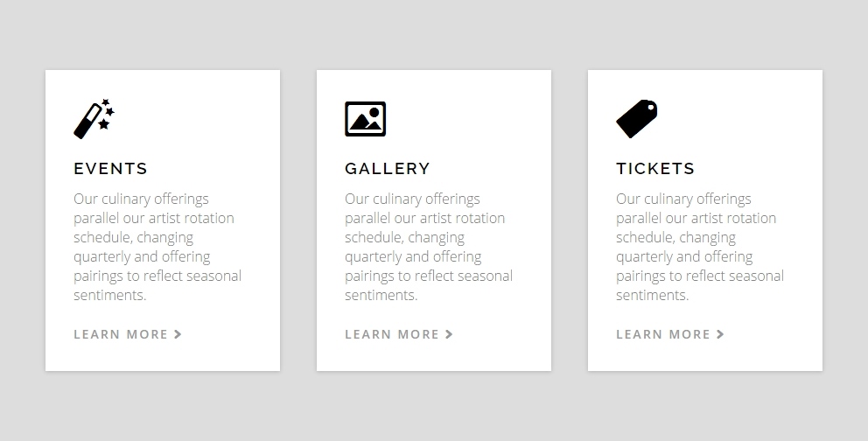868x441 pixels.
Task: Click the magic wand icon above Events
Action: pos(94,119)
